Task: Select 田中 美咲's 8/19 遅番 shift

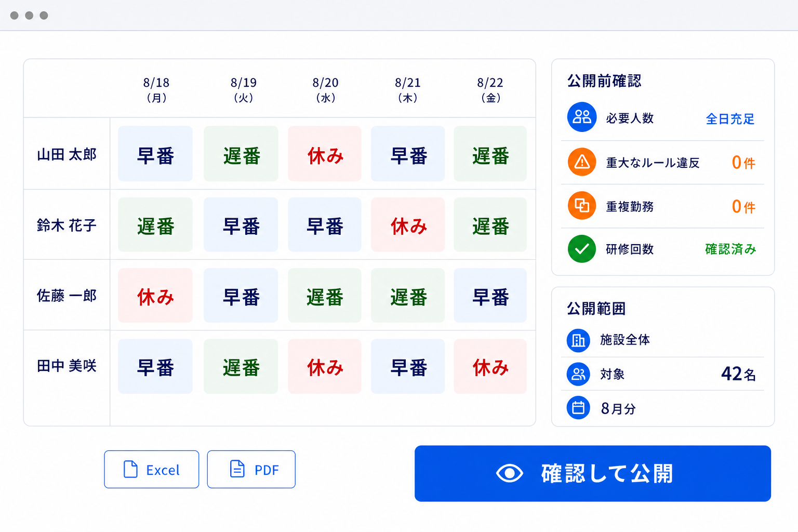Action: [x=241, y=366]
